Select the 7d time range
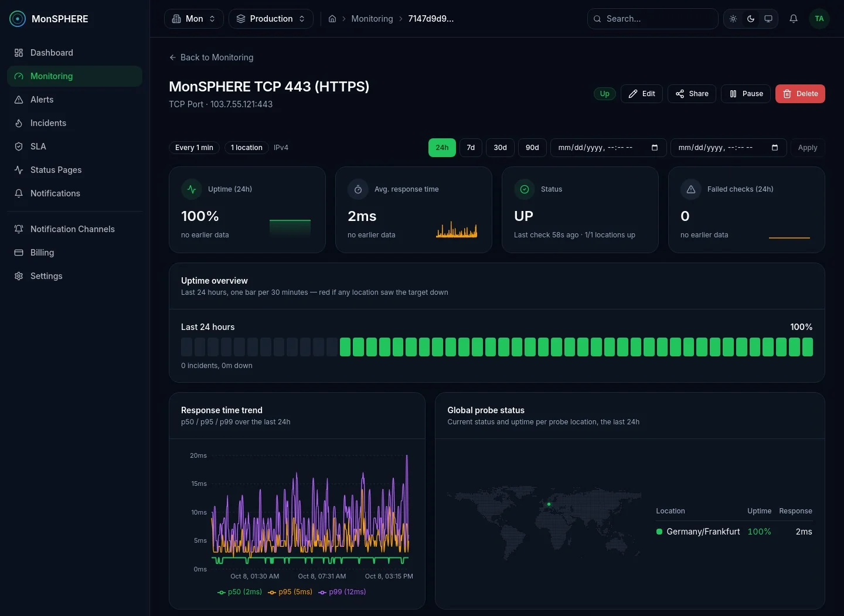The height and width of the screenshot is (616, 844). (x=471, y=148)
